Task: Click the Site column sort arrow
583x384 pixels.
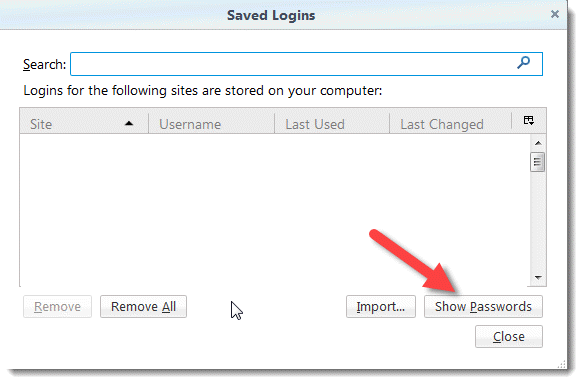Action: point(129,123)
